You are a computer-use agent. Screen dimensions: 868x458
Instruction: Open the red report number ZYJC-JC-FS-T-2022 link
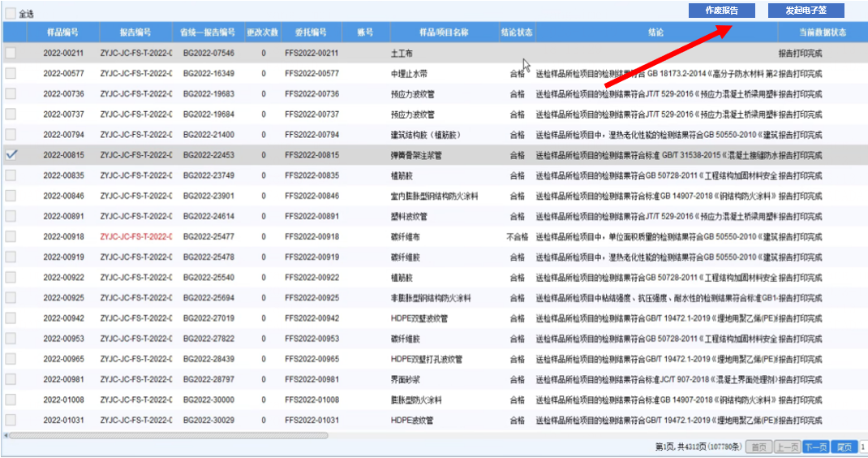[x=135, y=236]
